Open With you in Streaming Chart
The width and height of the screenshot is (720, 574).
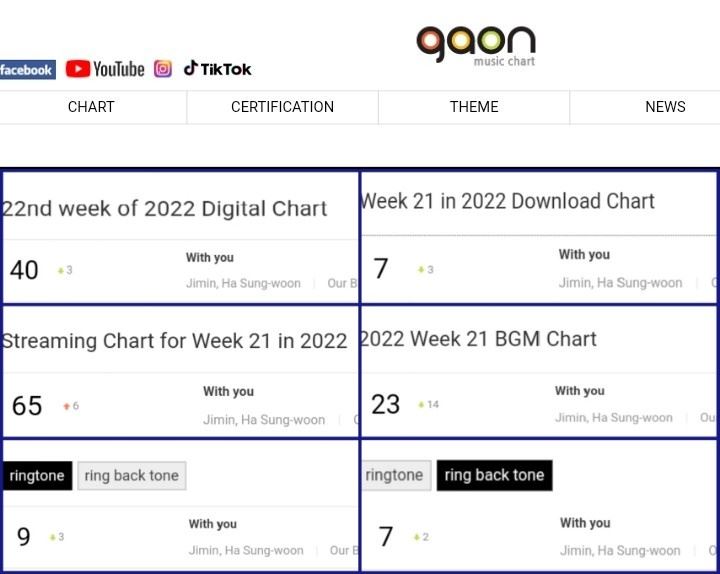click(229, 392)
